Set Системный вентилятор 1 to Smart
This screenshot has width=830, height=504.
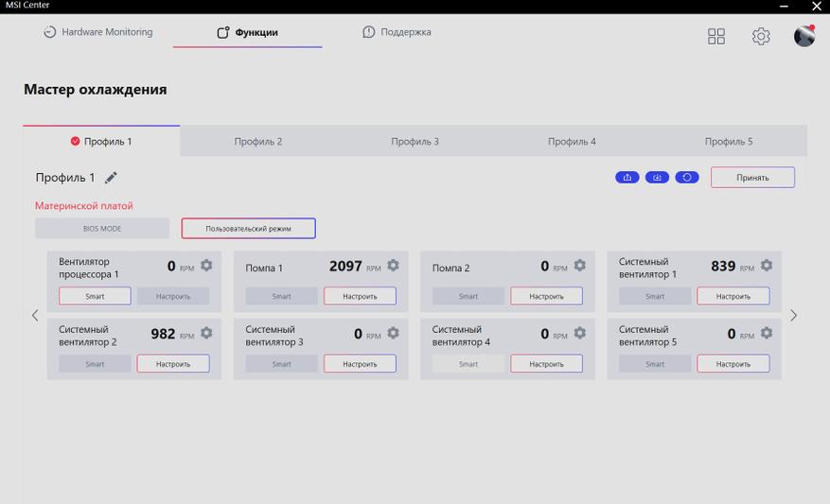(x=655, y=296)
